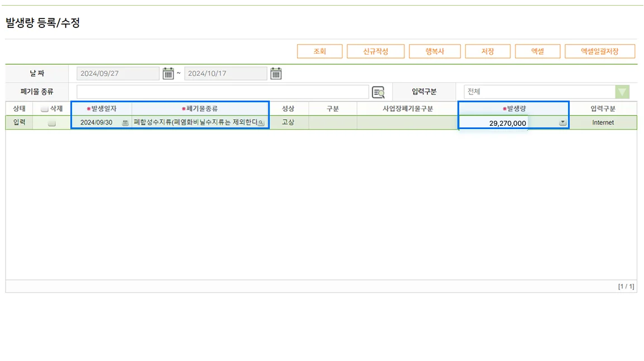Image resolution: width=644 pixels, height=361 pixels.
Task: Click the 엑셀일괄저장 button
Action: [x=601, y=51]
